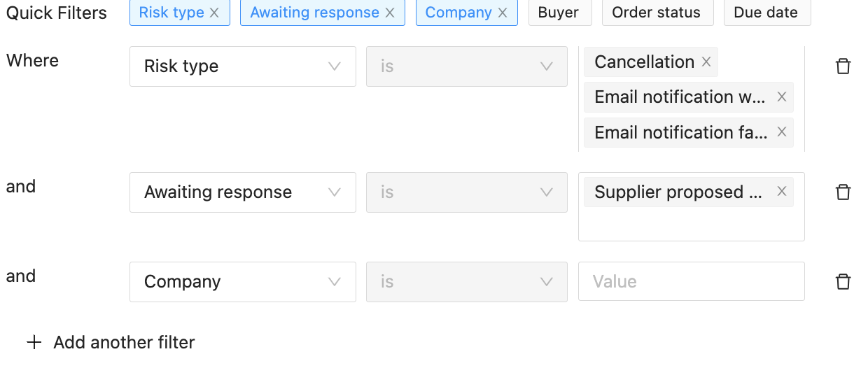
Task: Remove the Email notification fa... tag
Action: pyautogui.click(x=782, y=132)
